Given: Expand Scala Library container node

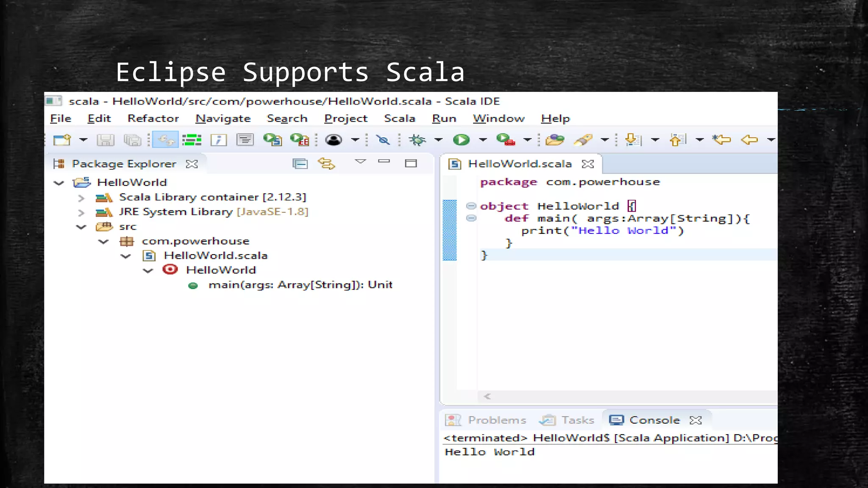Looking at the screenshot, I should click(81, 198).
